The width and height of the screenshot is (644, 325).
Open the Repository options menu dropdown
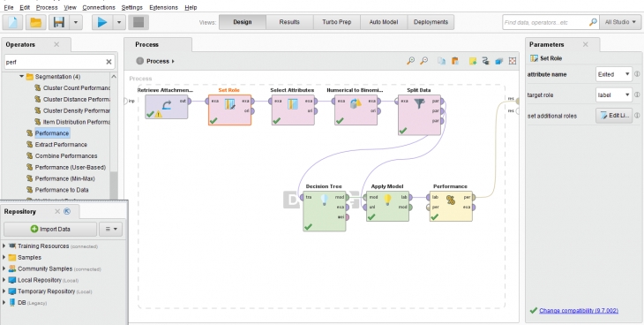point(110,229)
